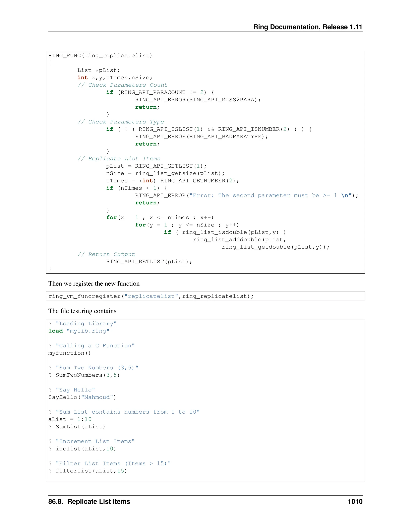Click the RING_API_BADPARATYPE error line
This screenshot has width=411, height=532.
[201, 136]
